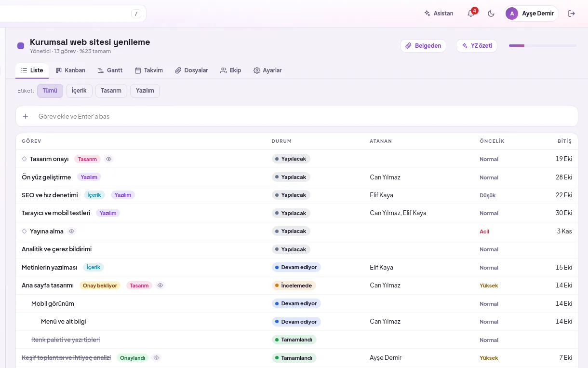This screenshot has height=368, width=588.
Task: Click the project progress bar
Action: click(543, 46)
